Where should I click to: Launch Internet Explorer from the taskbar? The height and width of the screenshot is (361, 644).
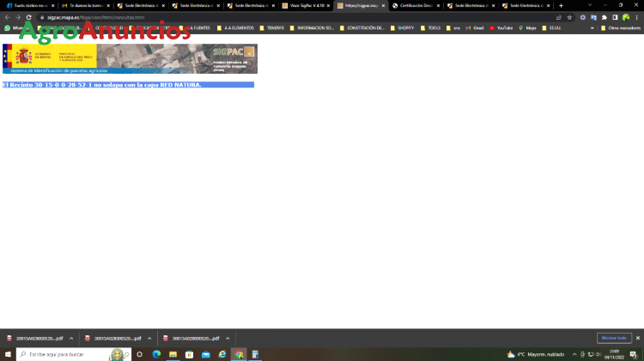(x=222, y=354)
